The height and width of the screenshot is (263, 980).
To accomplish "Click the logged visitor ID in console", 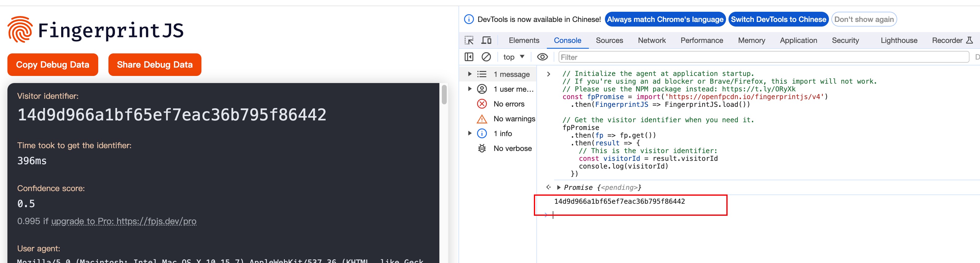I will 619,202.
